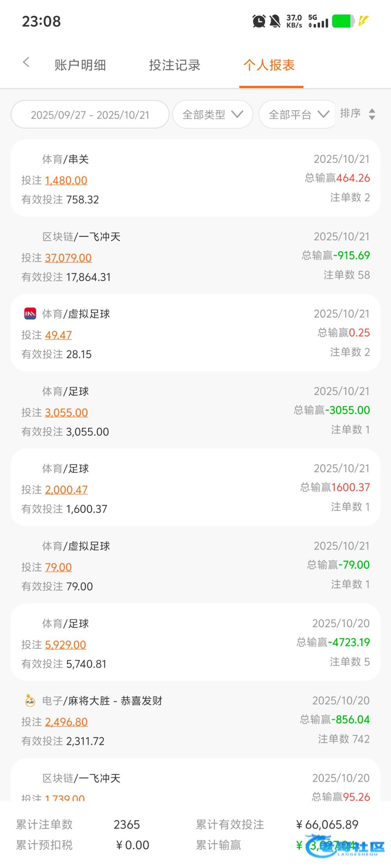Tap the Mahjong game PLAY icon
This screenshot has height=868, width=391.
point(30,701)
